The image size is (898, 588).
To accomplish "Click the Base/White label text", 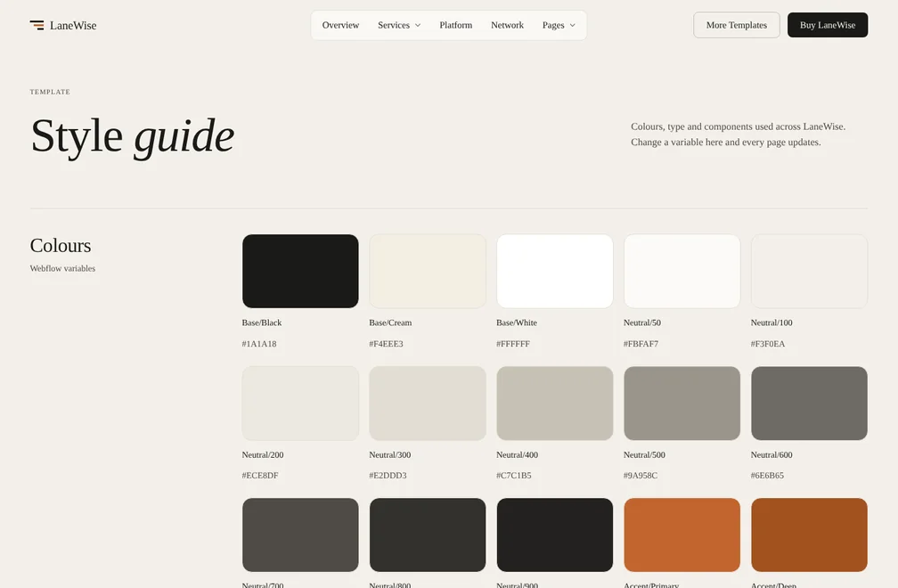I will tap(517, 323).
